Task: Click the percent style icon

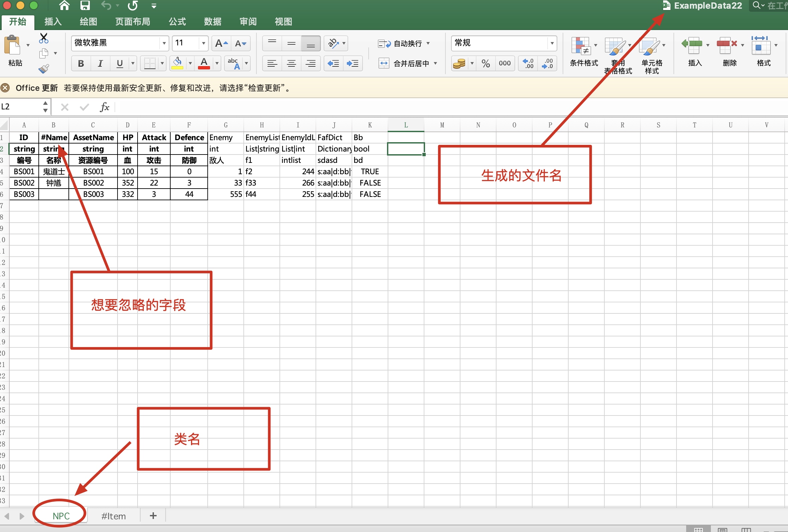Action: (485, 63)
